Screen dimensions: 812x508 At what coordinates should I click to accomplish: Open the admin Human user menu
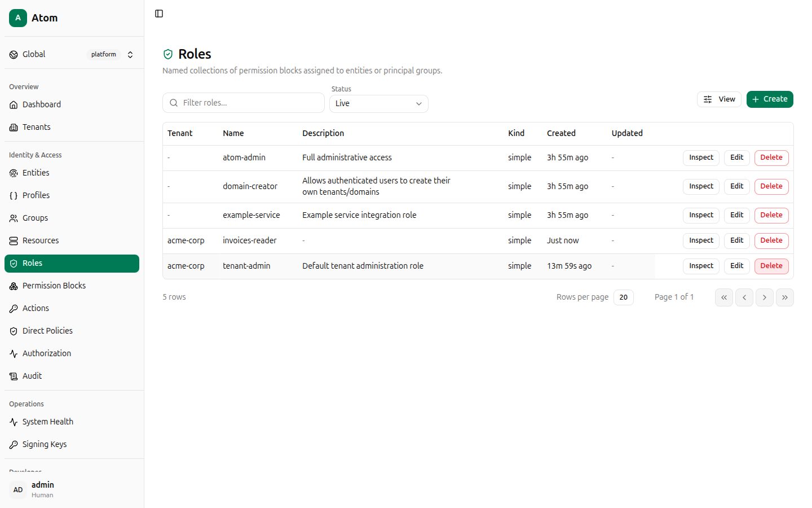pyautogui.click(x=72, y=490)
